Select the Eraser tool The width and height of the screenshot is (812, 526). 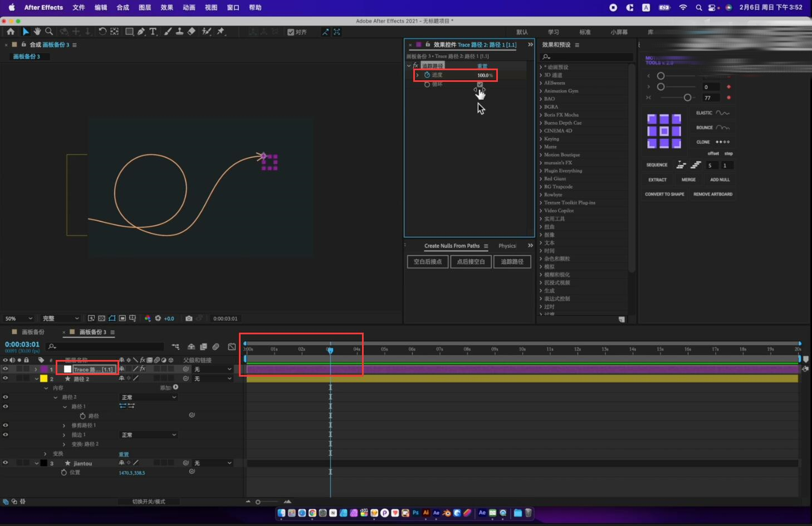(x=192, y=32)
